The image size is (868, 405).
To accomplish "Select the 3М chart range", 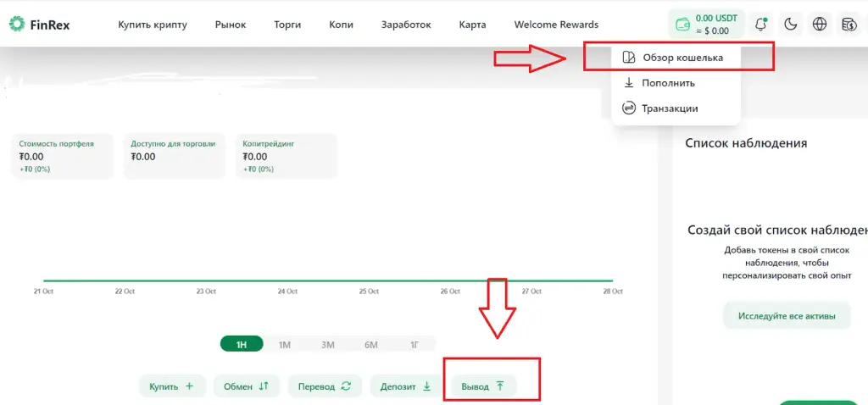I will pos(328,344).
